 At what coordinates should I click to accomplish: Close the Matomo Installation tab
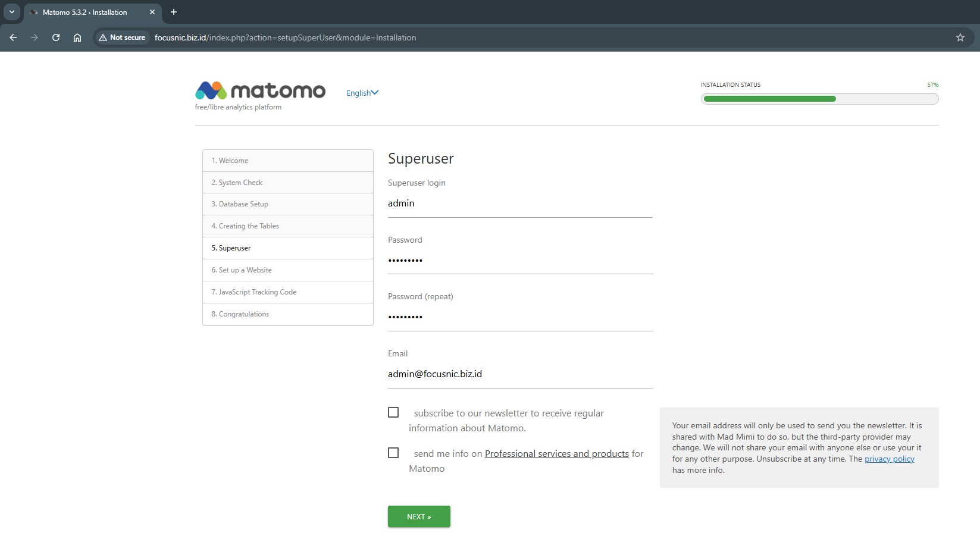152,12
